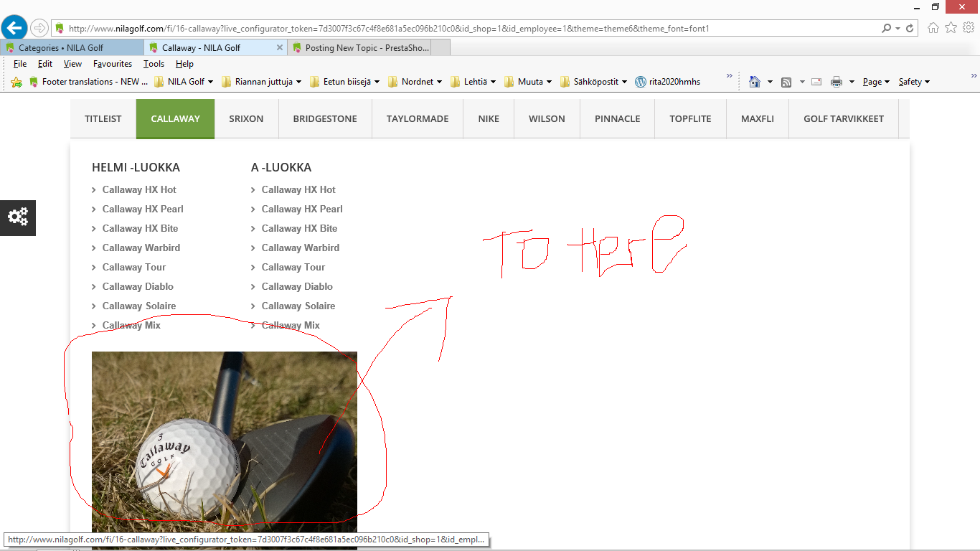Switch to the Posting New Topic tab
This screenshot has height=551, width=980.
point(359,47)
